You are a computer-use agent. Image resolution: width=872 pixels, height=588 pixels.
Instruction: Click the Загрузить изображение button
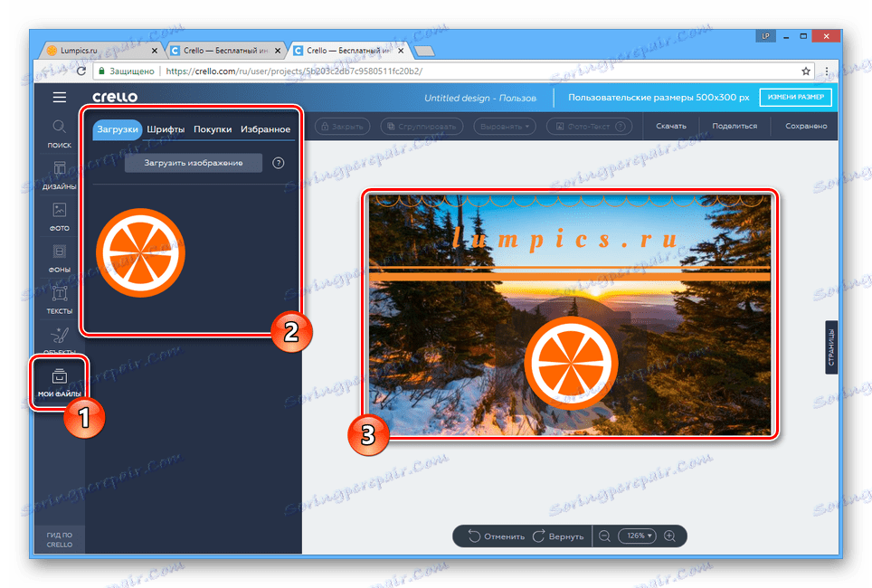pyautogui.click(x=193, y=163)
